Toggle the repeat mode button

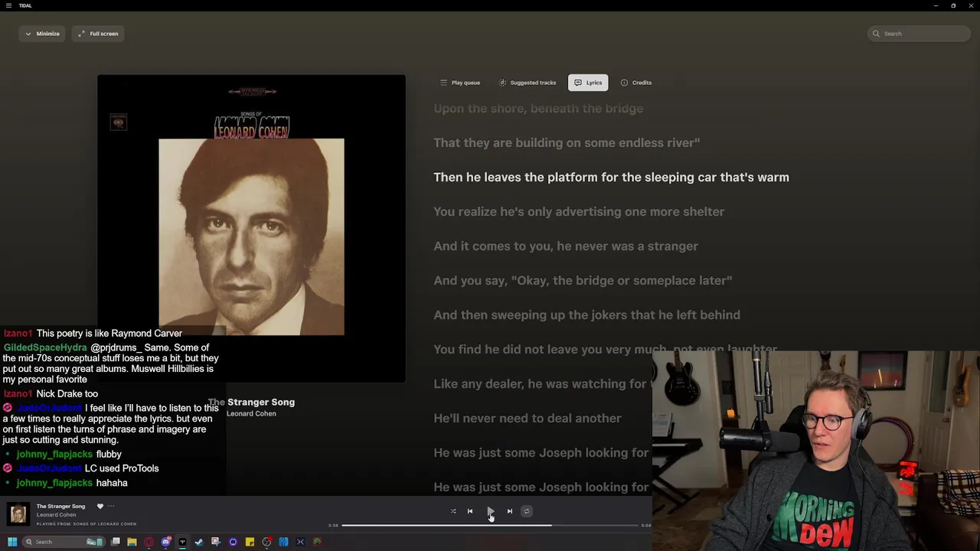(526, 511)
